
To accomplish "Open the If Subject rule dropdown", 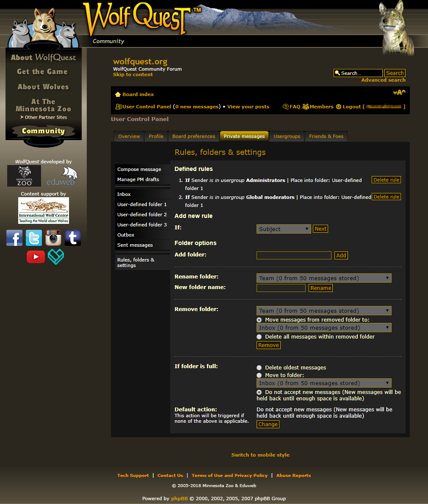I will point(284,229).
